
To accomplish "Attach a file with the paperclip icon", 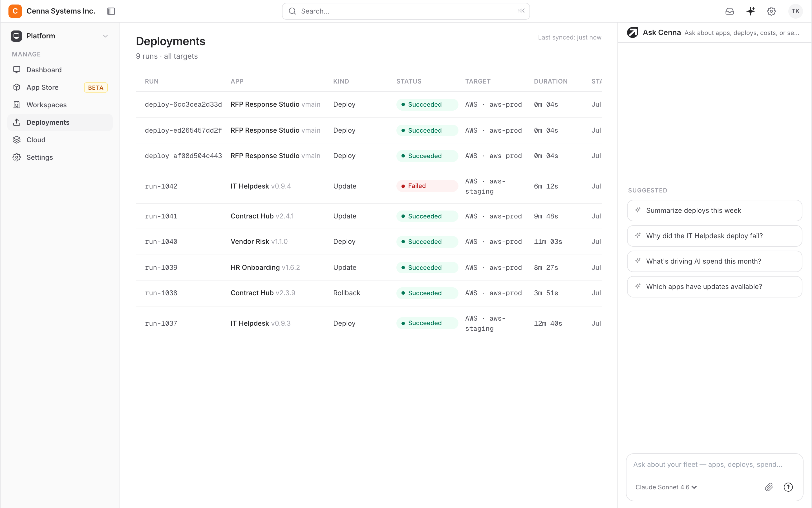I will (769, 487).
